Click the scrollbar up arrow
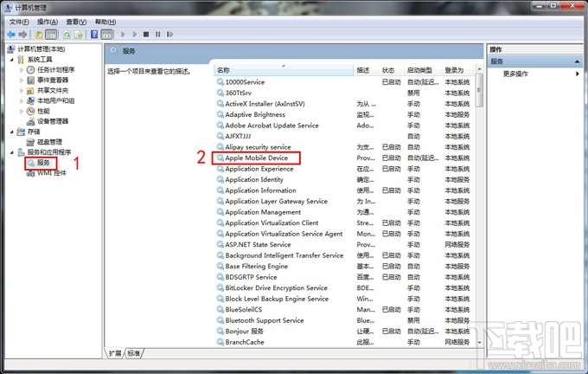 [479, 69]
